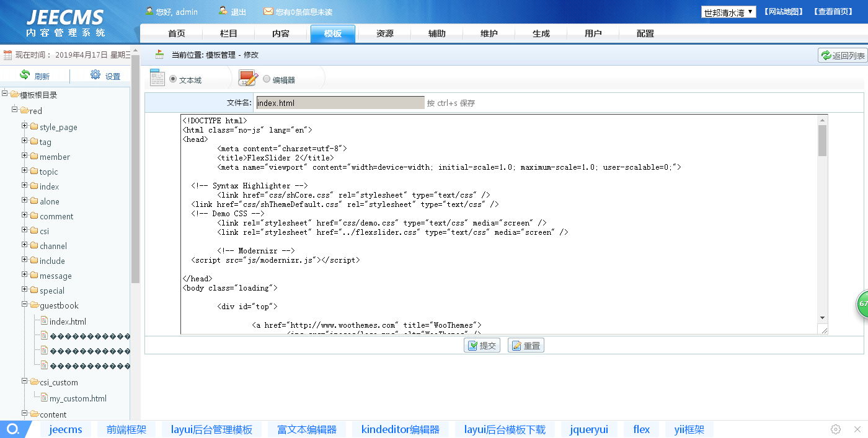Screen dimensions: 868x438
Task: Open the bottom bar settings gear
Action: click(x=836, y=429)
